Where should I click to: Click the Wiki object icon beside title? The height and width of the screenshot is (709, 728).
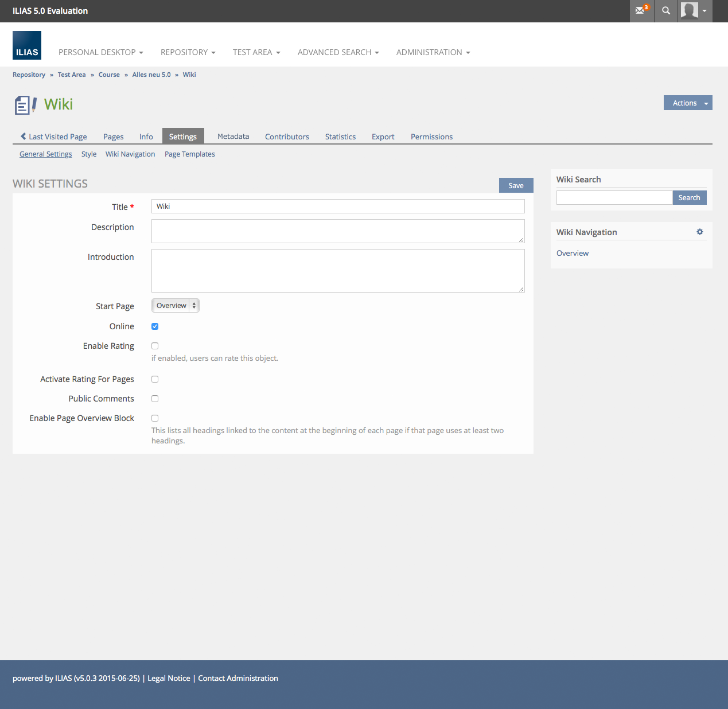tap(25, 105)
